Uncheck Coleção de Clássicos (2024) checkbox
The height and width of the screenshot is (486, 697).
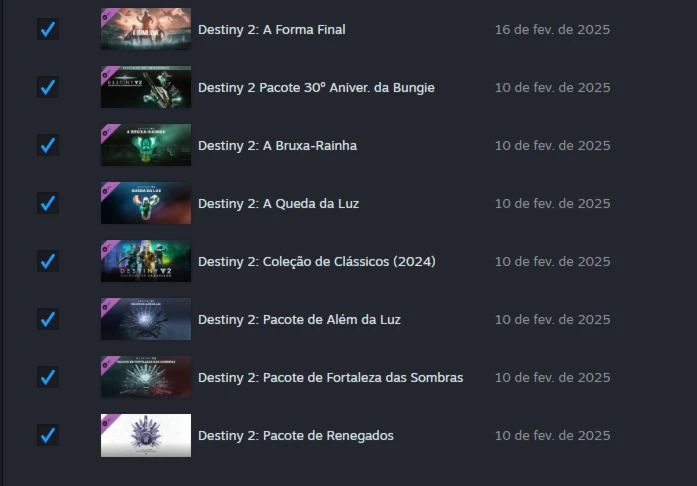coord(48,261)
